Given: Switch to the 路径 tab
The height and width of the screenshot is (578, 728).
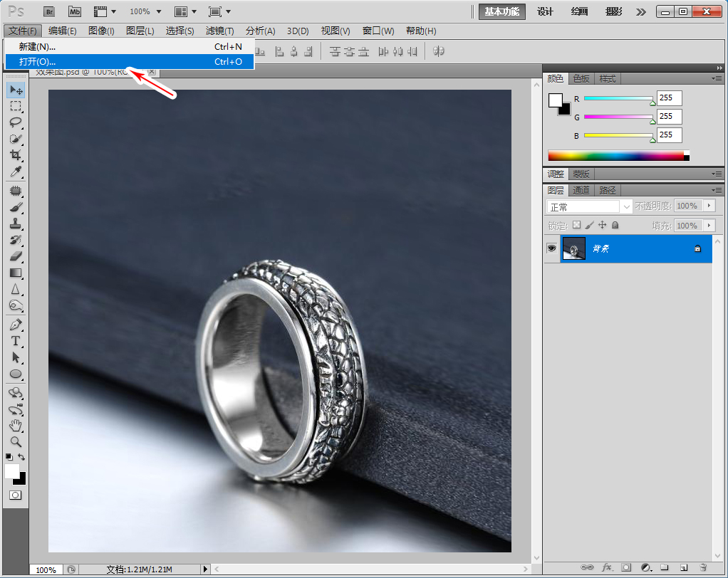Looking at the screenshot, I should [x=608, y=190].
